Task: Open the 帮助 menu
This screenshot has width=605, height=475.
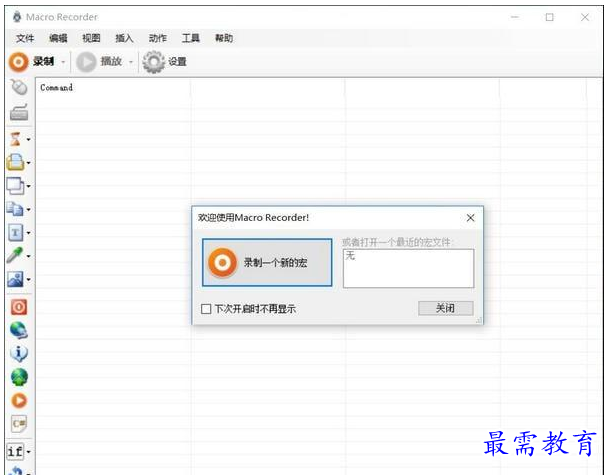Action: [224, 38]
